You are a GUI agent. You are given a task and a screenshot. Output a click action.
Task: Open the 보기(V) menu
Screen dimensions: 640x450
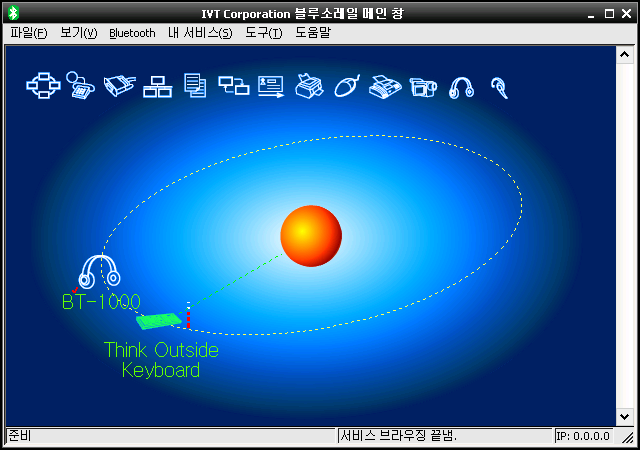pyautogui.click(x=79, y=33)
